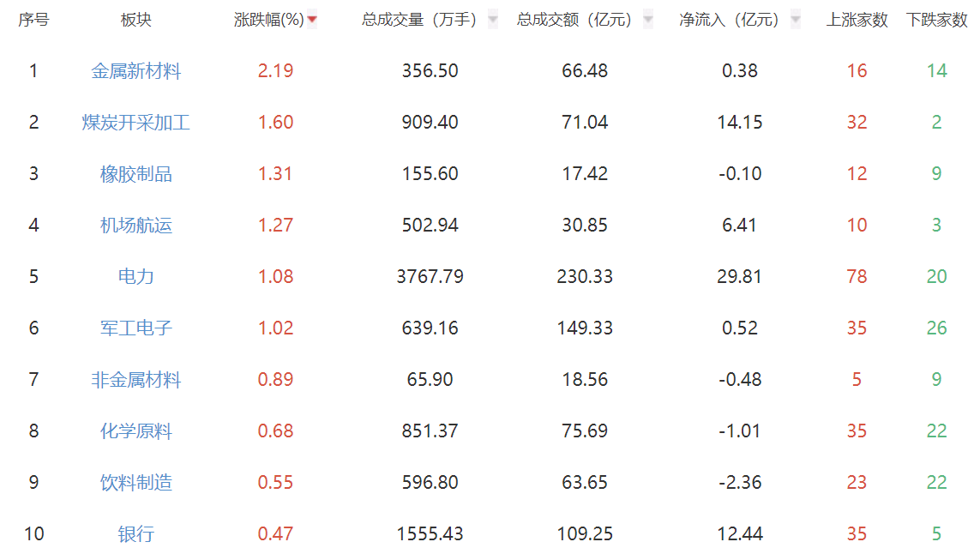Click the 总成交量 sort arrow icon
This screenshot has width=980, height=548.
[x=493, y=20]
